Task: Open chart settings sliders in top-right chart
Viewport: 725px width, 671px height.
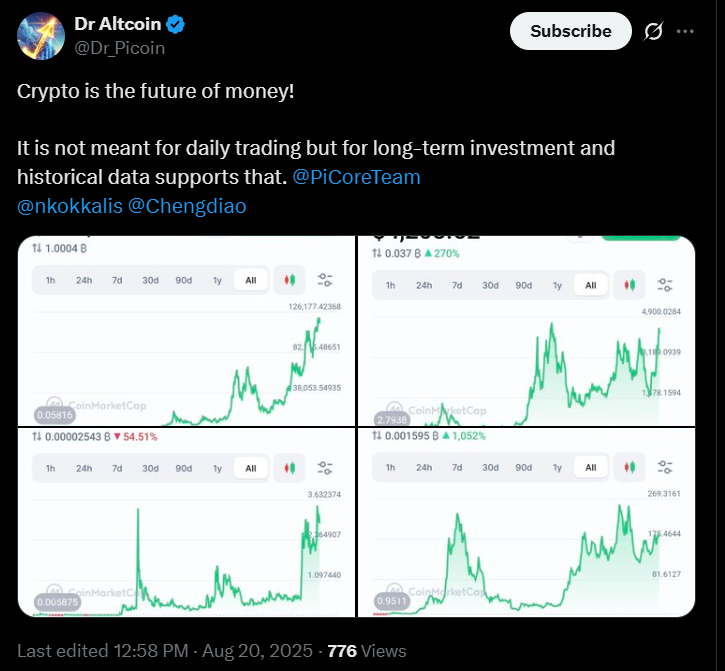Action: [x=665, y=285]
